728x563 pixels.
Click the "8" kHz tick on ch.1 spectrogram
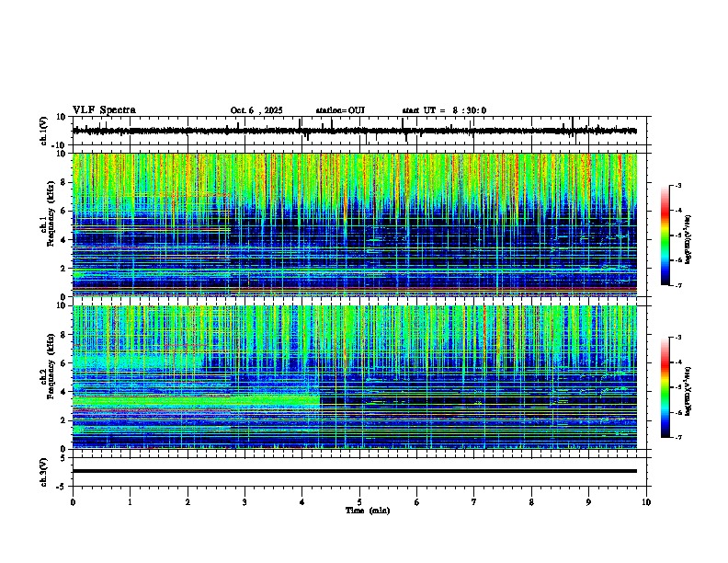point(63,182)
